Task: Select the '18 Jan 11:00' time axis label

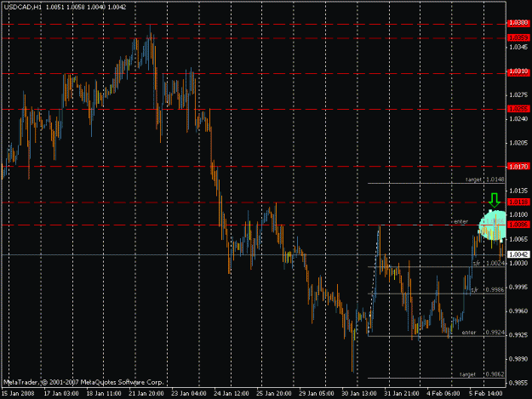Action: (104, 394)
